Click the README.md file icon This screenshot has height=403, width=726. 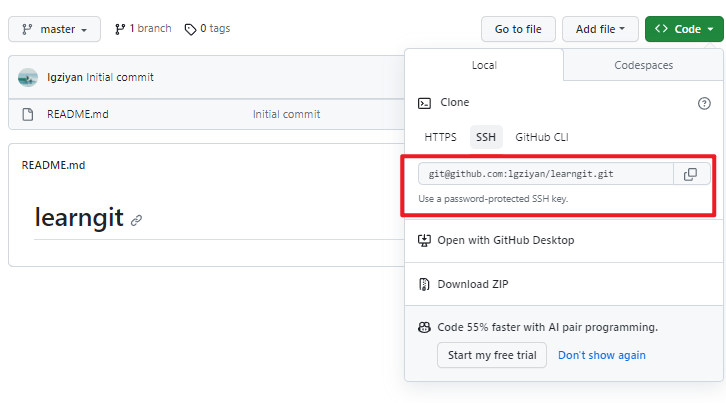point(29,114)
